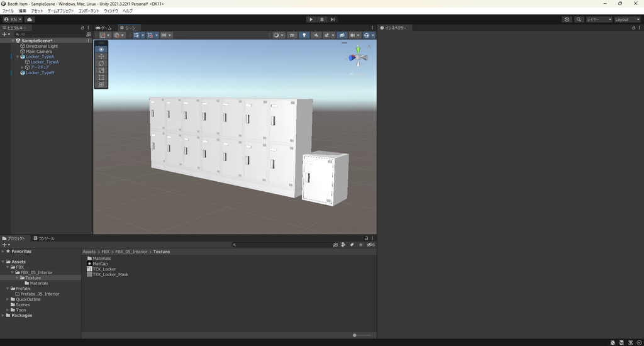Open search-by-label filter in Project panel
The height and width of the screenshot is (346, 644).
click(x=352, y=245)
